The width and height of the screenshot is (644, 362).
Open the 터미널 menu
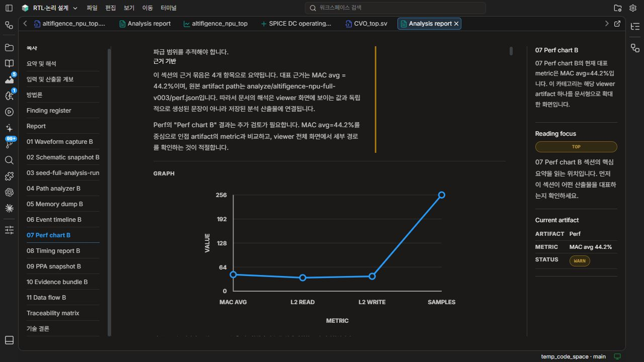169,8
